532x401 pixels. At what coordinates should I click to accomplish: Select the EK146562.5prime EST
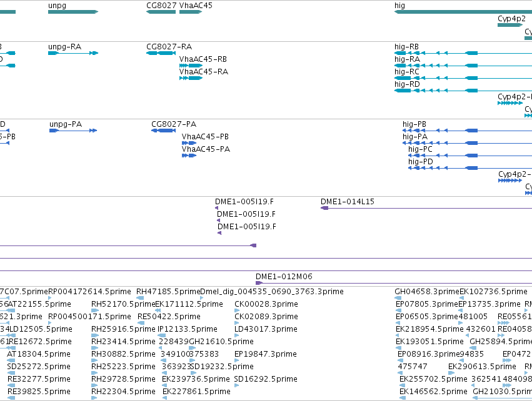coord(402,398)
